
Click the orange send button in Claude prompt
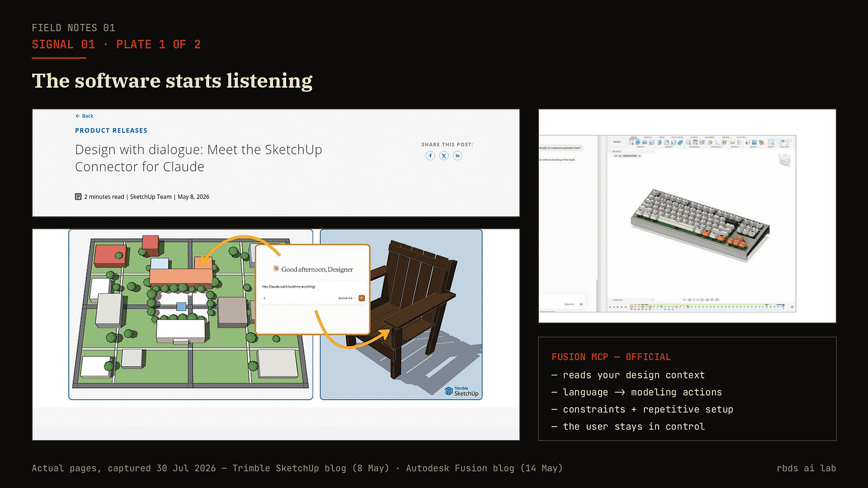[361, 297]
